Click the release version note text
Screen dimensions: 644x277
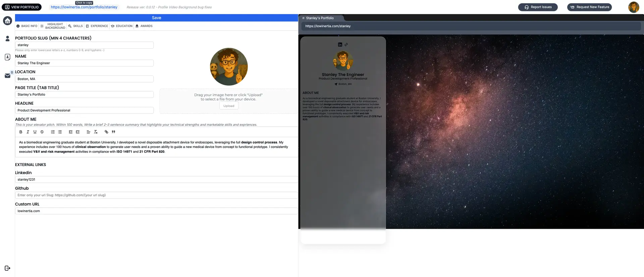point(169,7)
